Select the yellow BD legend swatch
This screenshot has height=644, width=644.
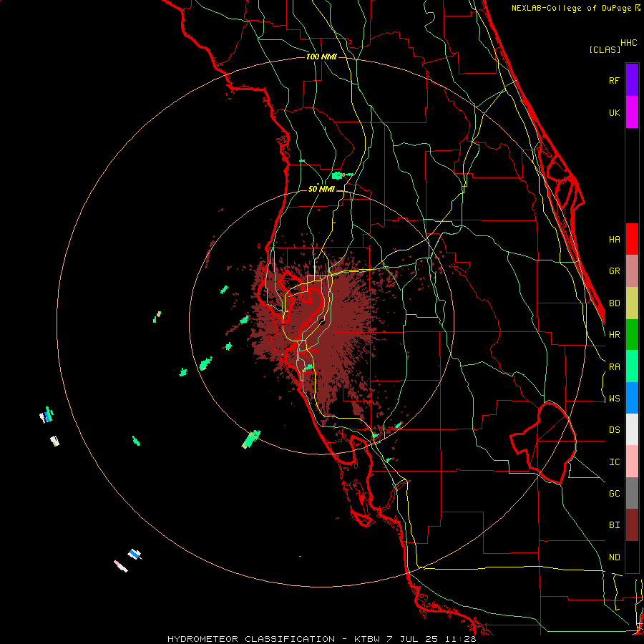coord(632,303)
